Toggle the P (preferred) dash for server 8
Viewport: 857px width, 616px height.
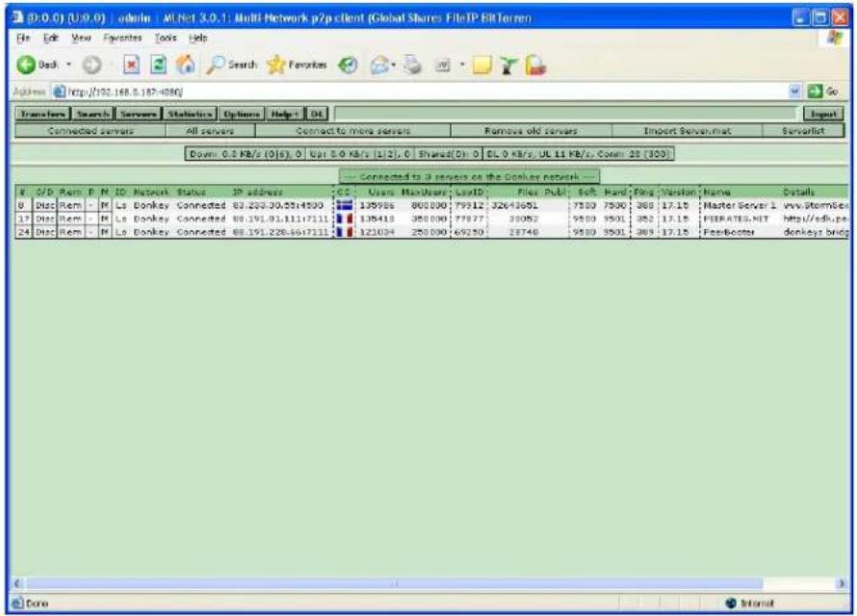pyautogui.click(x=91, y=205)
